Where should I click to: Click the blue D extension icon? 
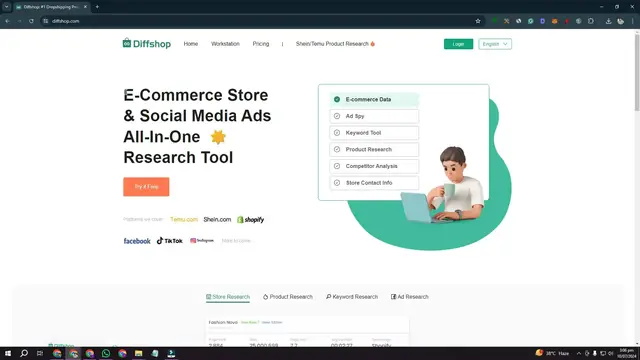coord(542,21)
